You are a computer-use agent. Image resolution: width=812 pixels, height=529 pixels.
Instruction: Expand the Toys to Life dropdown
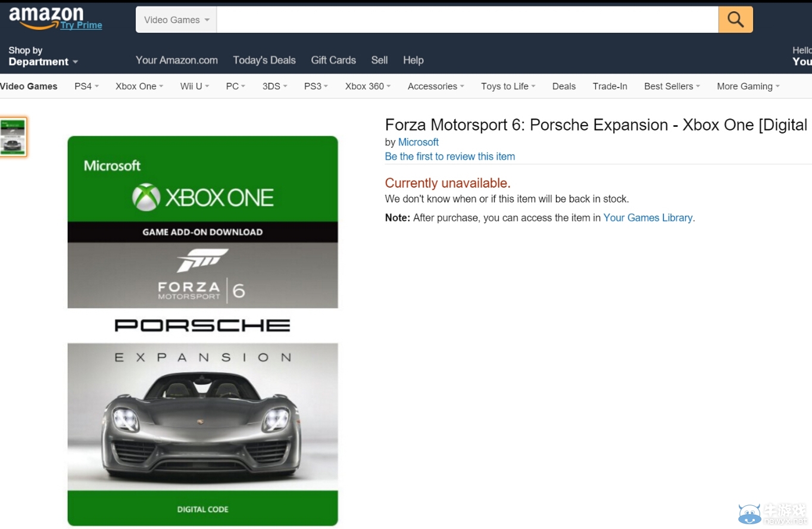pyautogui.click(x=508, y=86)
